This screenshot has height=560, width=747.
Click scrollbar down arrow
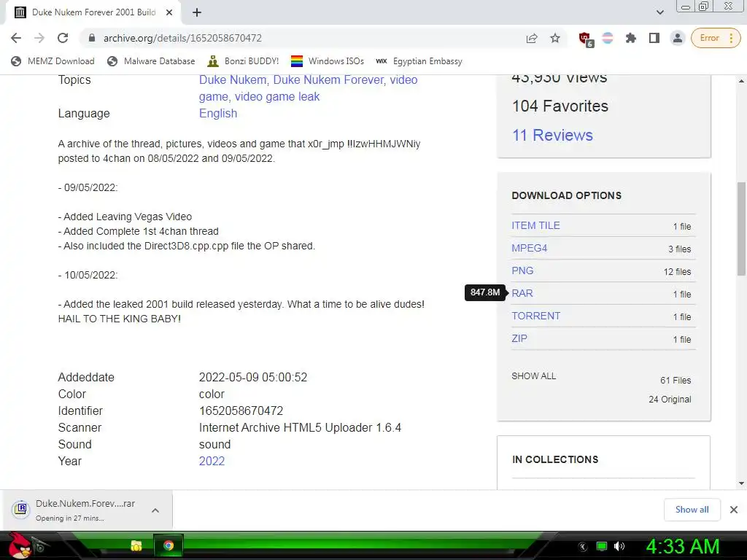(741, 483)
